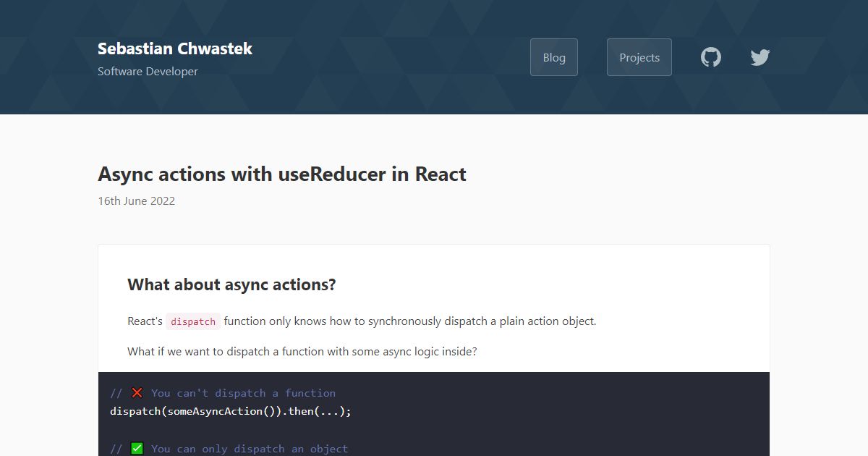The width and height of the screenshot is (868, 456).
Task: Click the inline dispatch code tag
Action: coord(193,321)
